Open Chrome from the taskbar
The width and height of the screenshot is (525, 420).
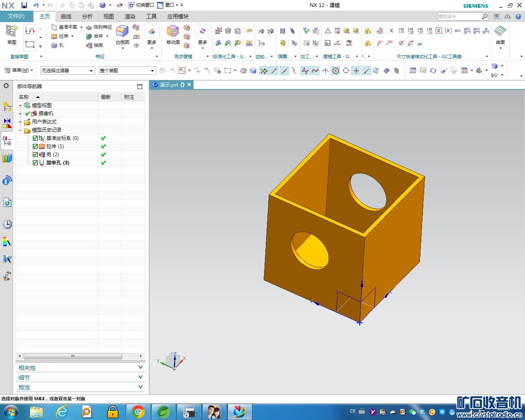coord(138,411)
